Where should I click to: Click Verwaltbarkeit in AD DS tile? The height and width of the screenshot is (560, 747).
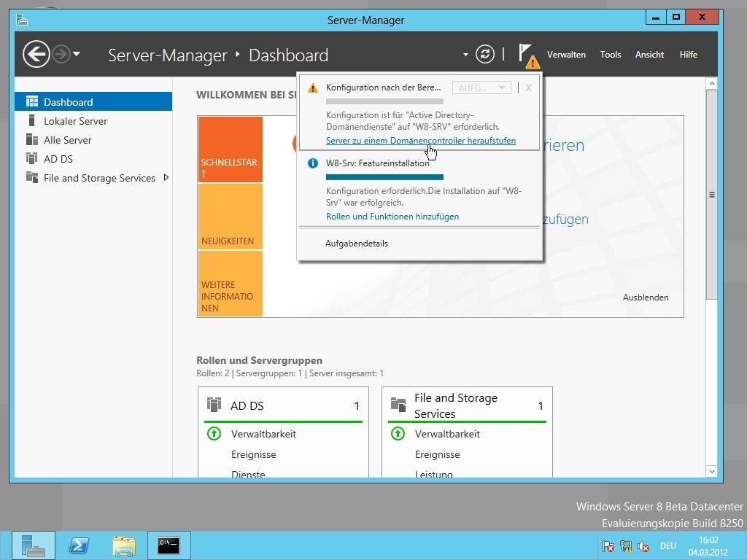[263, 434]
